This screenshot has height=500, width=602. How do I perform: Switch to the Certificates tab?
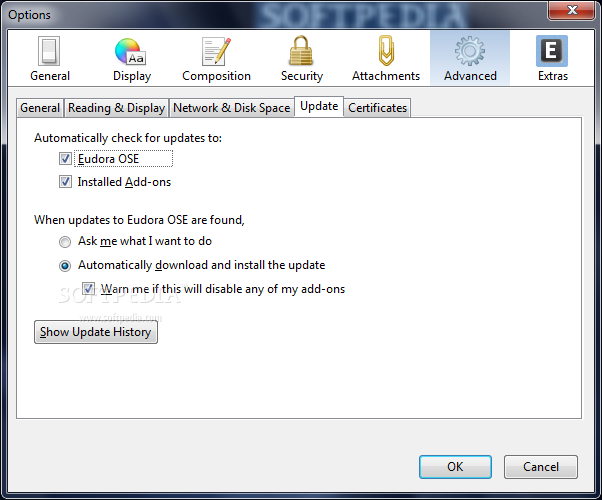point(377,108)
